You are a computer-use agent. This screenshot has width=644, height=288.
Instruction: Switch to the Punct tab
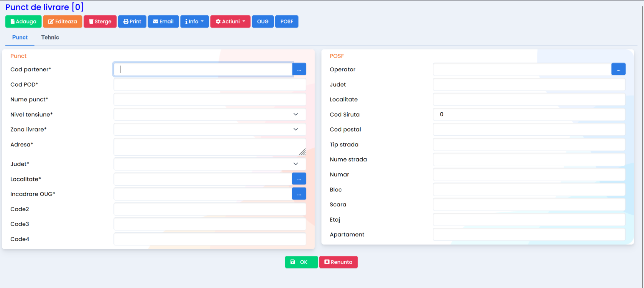click(20, 37)
